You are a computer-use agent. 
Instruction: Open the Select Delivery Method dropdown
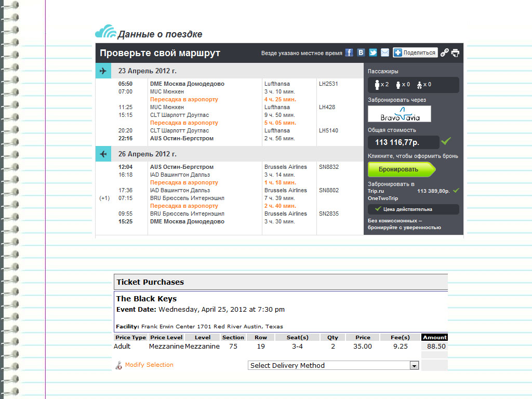(x=333, y=365)
